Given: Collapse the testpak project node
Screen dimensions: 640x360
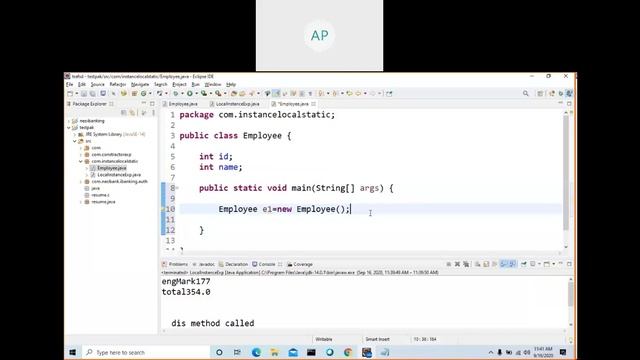Looking at the screenshot, I should (69, 127).
